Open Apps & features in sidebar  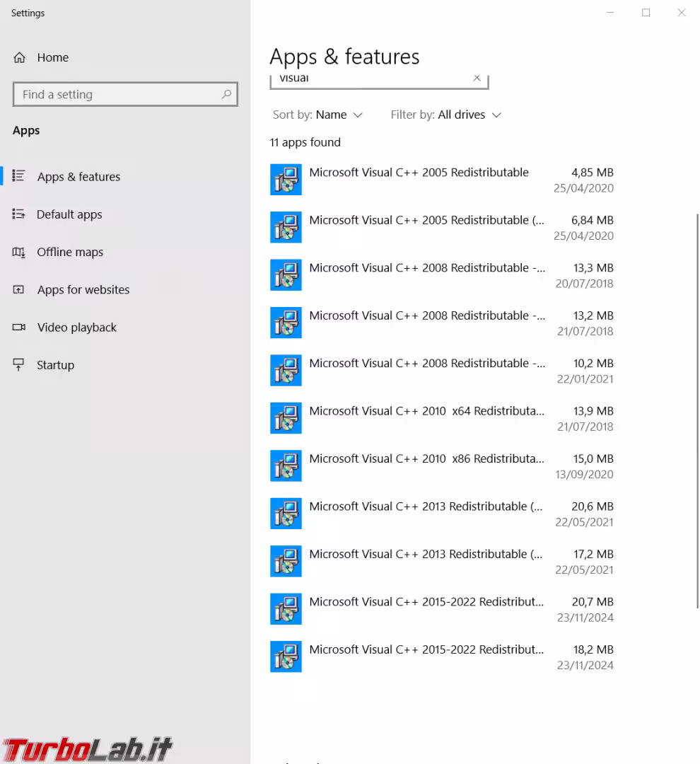coord(78,177)
